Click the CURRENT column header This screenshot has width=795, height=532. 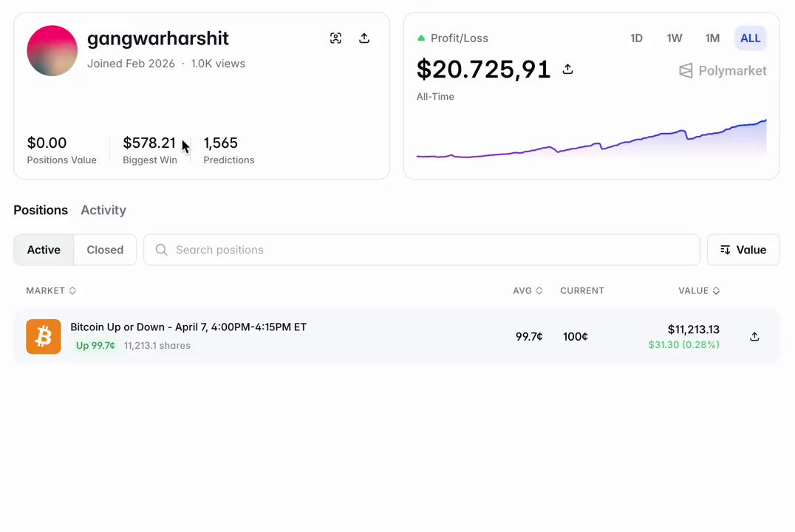coord(582,290)
